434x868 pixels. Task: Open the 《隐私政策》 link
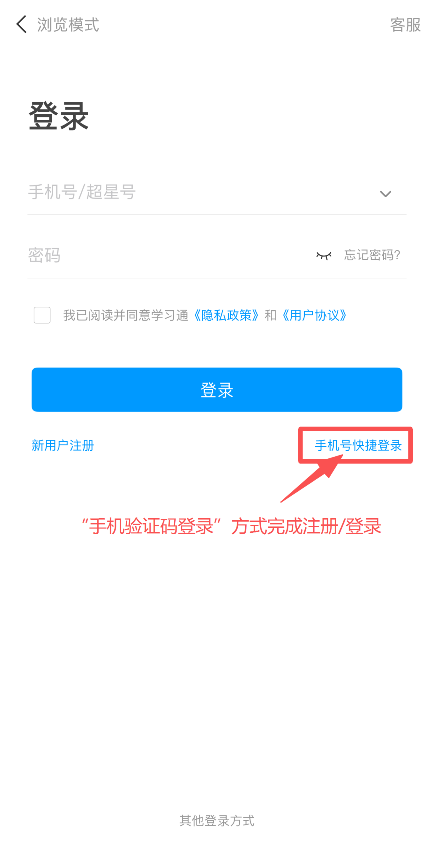coord(227,315)
